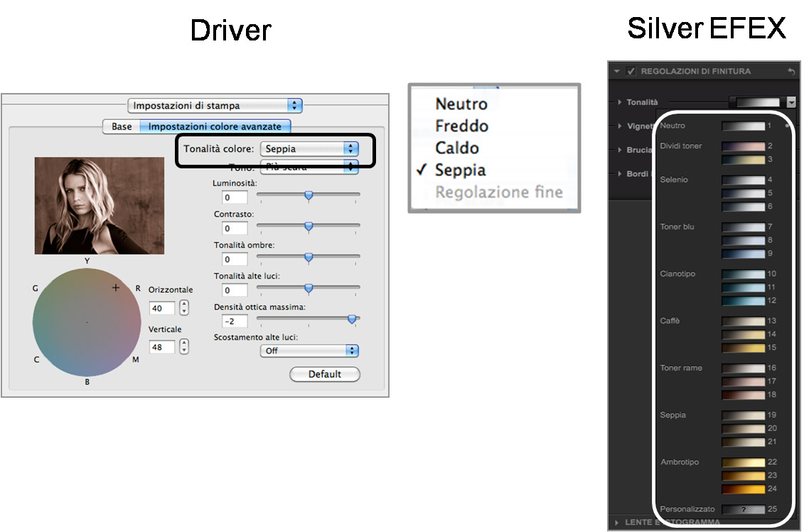Select Toner rame swatch 16
The image size is (804, 532).
743,369
